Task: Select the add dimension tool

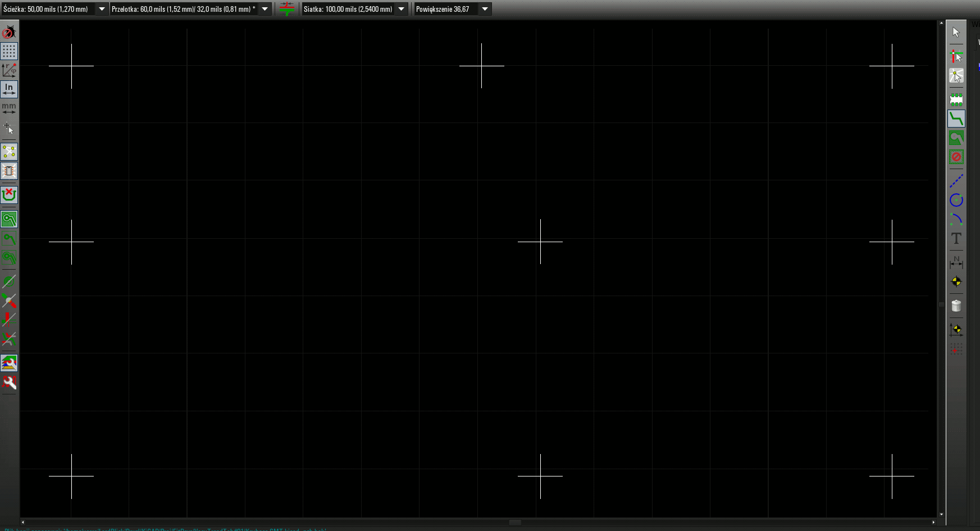Action: coord(956,262)
